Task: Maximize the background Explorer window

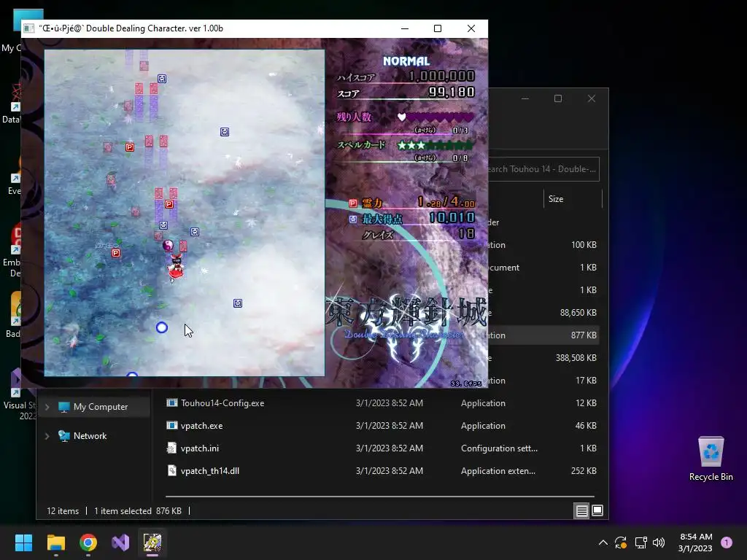Action: (558, 98)
